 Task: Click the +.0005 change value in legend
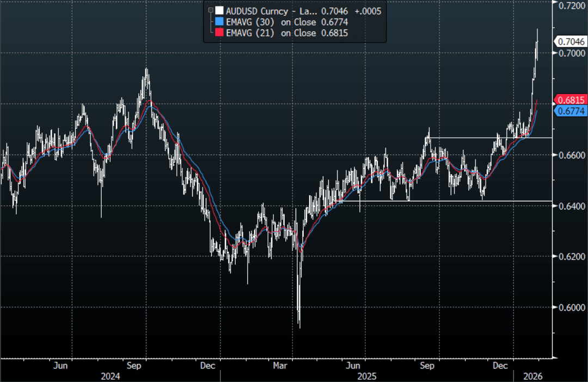coord(368,11)
